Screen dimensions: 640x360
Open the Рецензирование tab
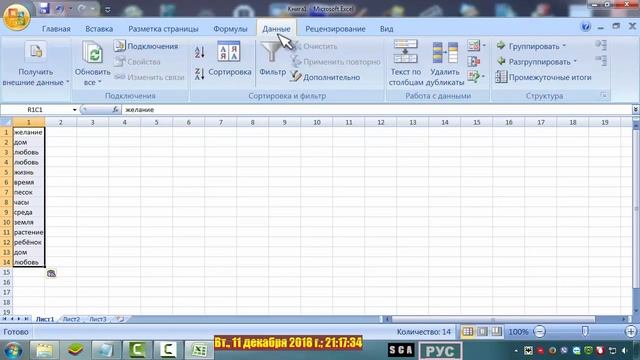tap(335, 29)
